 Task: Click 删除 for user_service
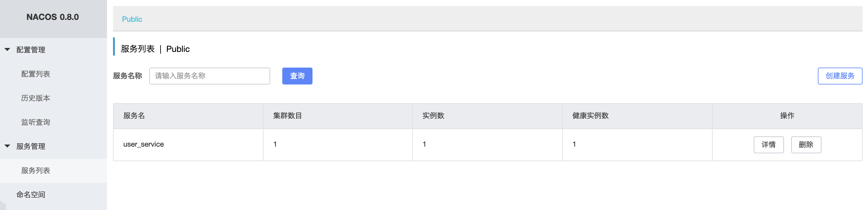coord(806,145)
